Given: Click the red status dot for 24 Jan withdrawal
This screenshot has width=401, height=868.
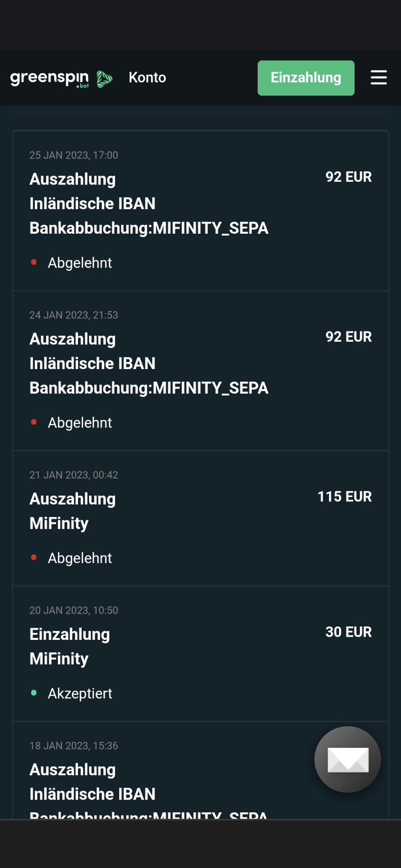Looking at the screenshot, I should click(34, 422).
